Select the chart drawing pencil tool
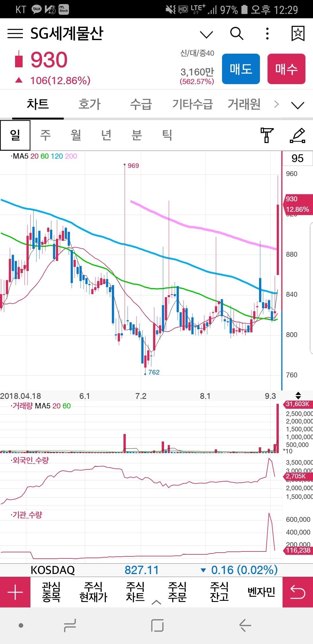 [x=298, y=135]
